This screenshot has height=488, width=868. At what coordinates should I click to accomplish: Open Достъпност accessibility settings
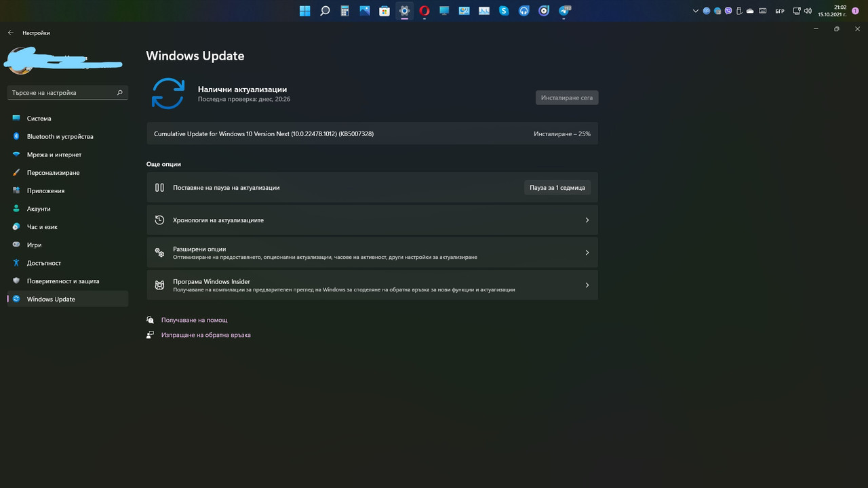coord(67,263)
